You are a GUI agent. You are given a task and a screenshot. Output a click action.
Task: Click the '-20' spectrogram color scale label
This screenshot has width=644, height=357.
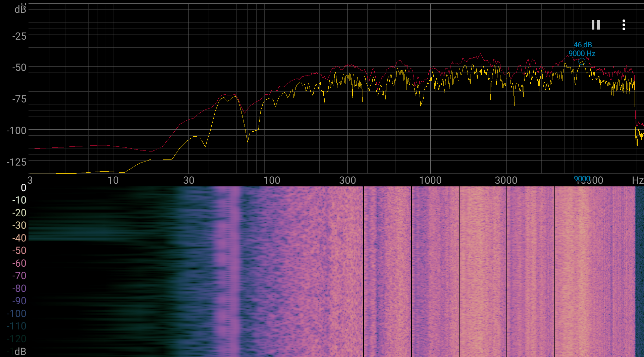pos(19,213)
